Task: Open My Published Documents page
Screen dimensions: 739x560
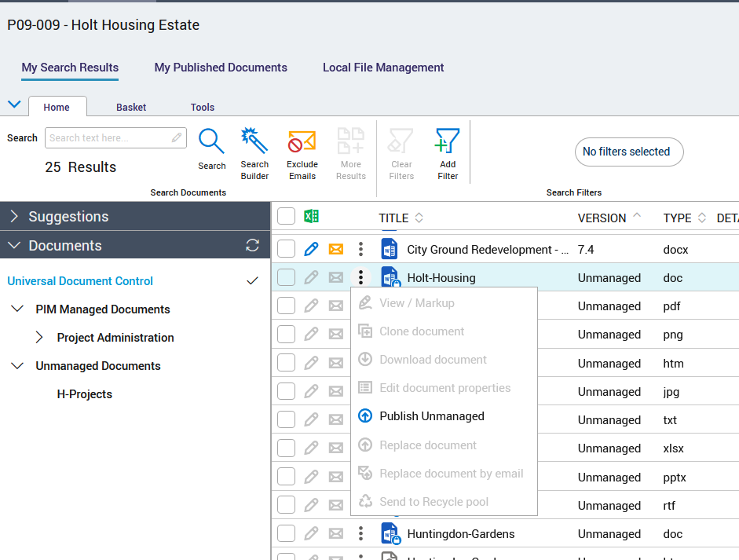Action: [221, 68]
